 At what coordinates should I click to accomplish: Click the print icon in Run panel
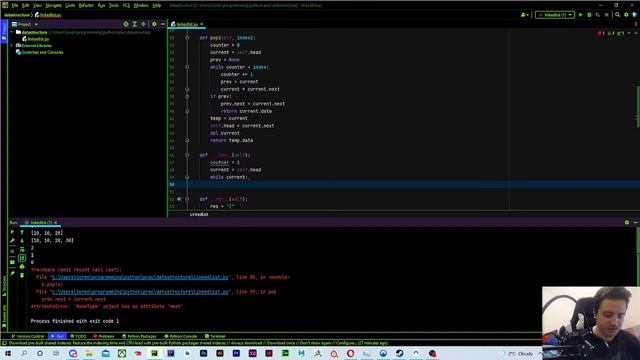coord(22,267)
